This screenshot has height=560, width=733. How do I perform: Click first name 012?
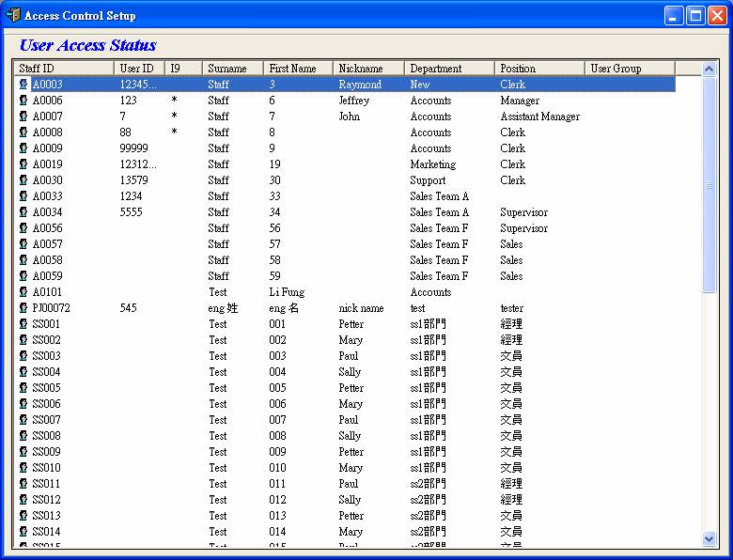tap(277, 499)
